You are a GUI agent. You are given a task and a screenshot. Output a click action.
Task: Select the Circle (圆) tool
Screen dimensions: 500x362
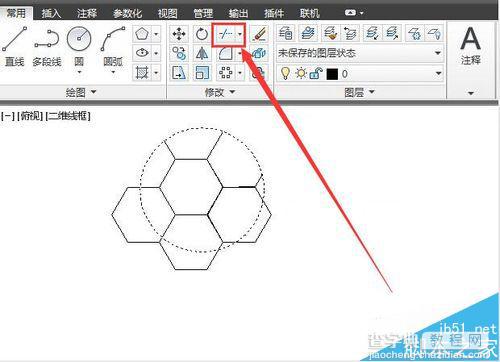[79, 49]
